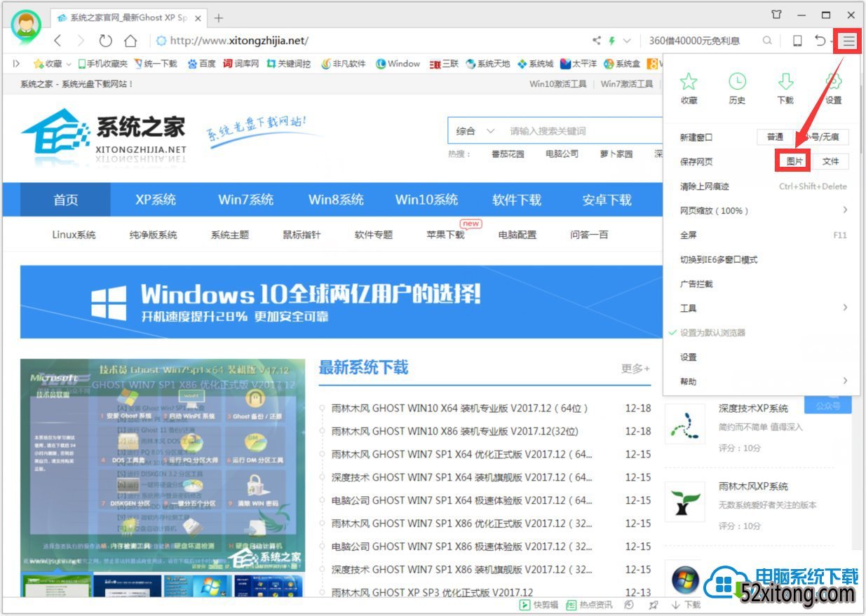
Task: Click the 雨林木风XP系统 sidebar title
Action: click(x=753, y=486)
